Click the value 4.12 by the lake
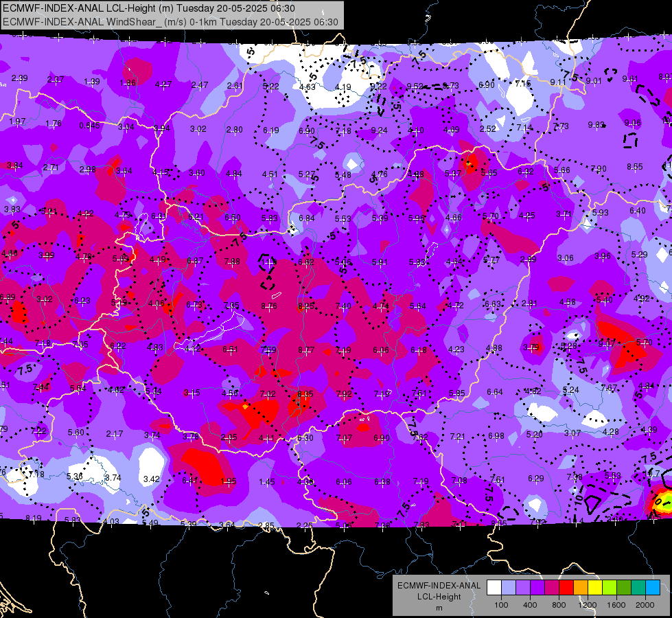The image size is (672, 618). (192, 349)
